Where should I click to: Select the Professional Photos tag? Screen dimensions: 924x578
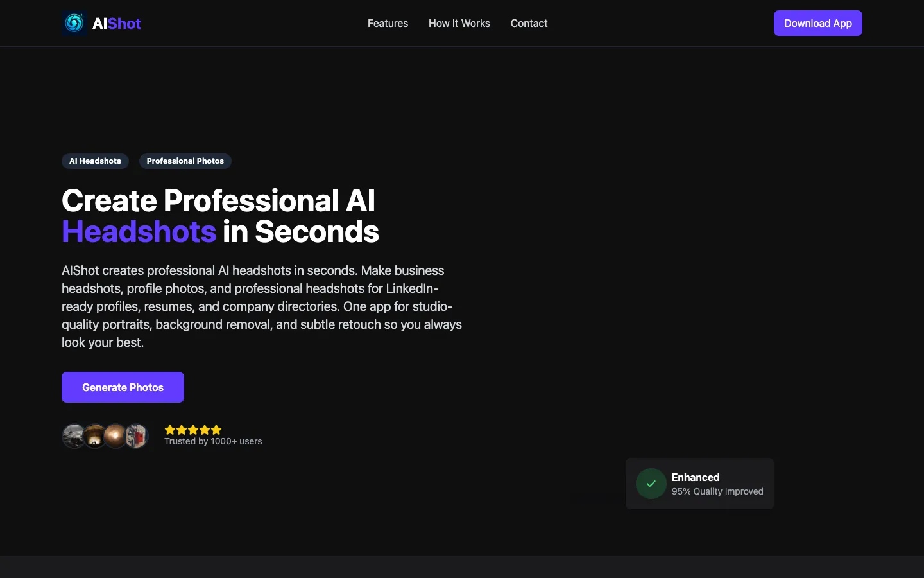pos(185,161)
